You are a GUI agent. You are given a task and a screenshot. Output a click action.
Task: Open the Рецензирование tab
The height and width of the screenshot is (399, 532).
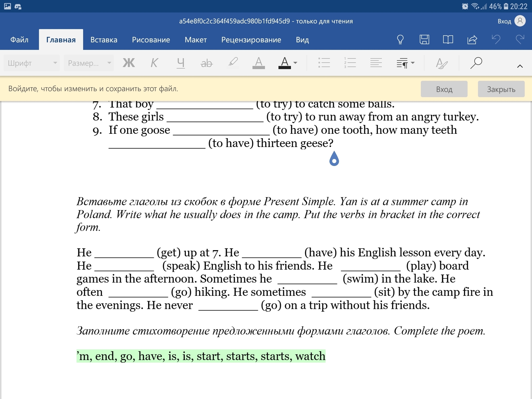click(x=251, y=40)
